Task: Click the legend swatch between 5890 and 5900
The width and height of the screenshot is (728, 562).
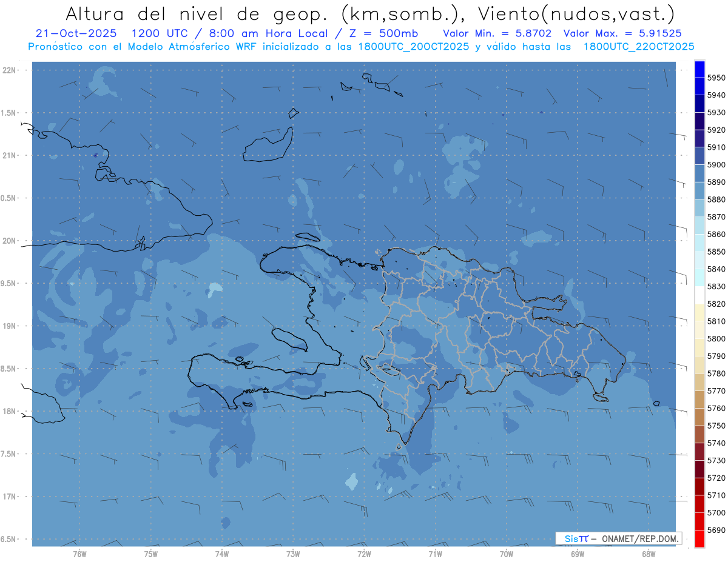Action: pyautogui.click(x=699, y=173)
